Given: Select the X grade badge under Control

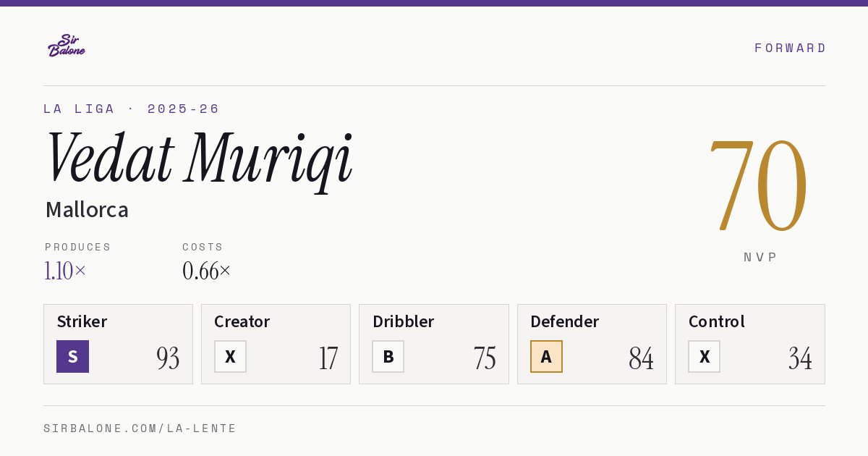Looking at the screenshot, I should tap(704, 356).
